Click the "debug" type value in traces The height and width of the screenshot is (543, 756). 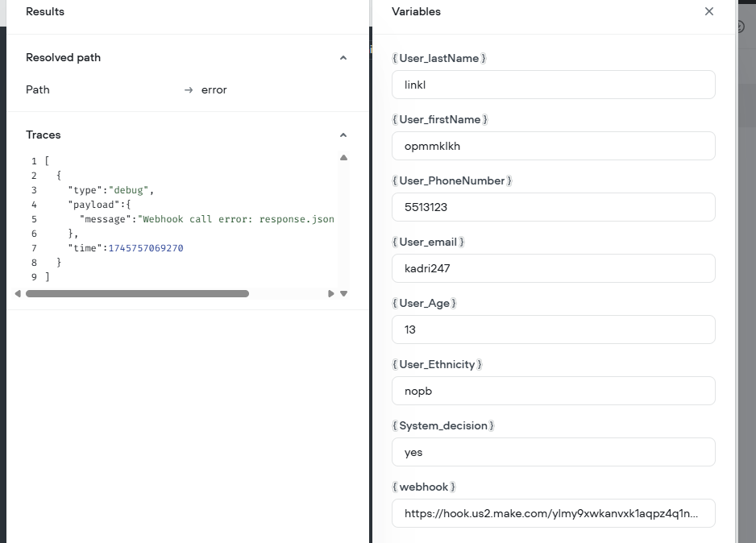pyautogui.click(x=129, y=190)
